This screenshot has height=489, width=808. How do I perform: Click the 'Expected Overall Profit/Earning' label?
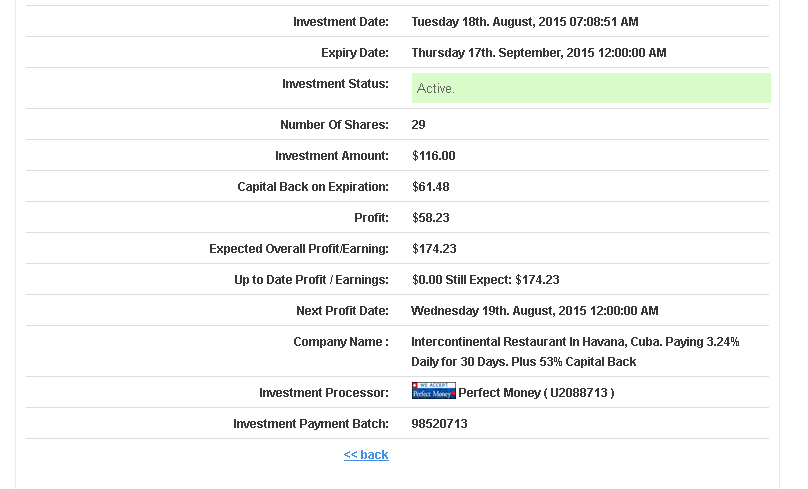tap(299, 249)
